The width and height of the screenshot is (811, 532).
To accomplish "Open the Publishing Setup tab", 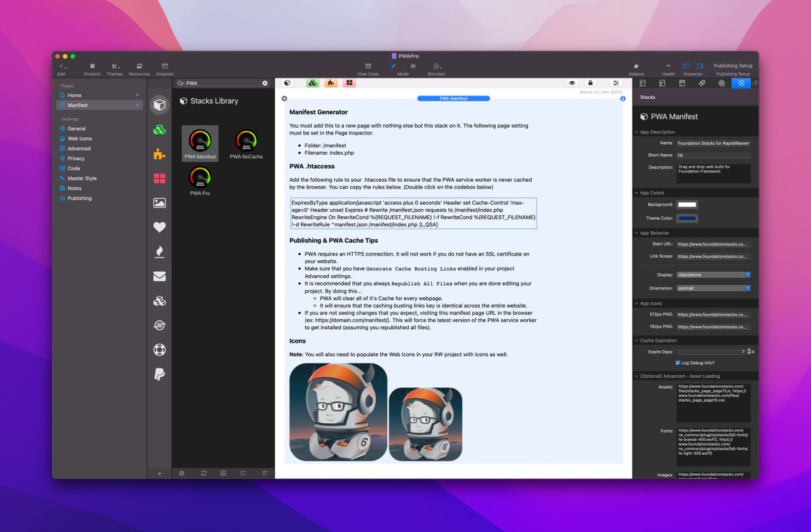I will (x=733, y=66).
